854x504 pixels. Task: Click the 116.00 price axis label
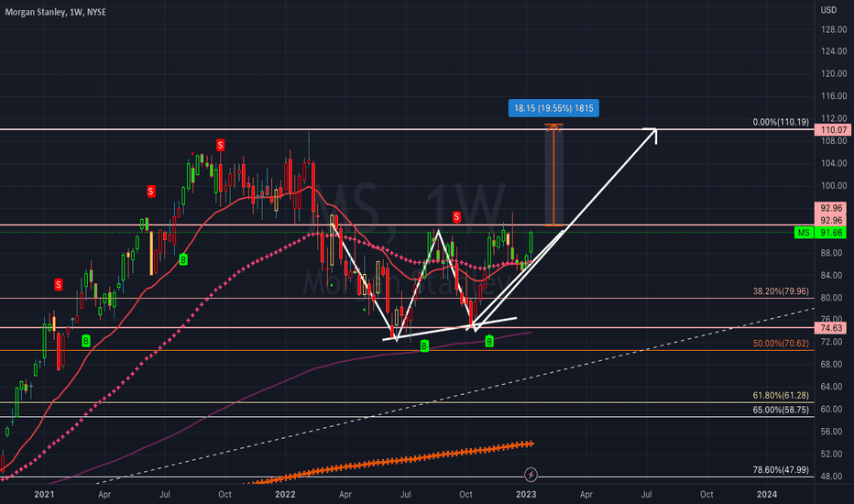pyautogui.click(x=834, y=96)
